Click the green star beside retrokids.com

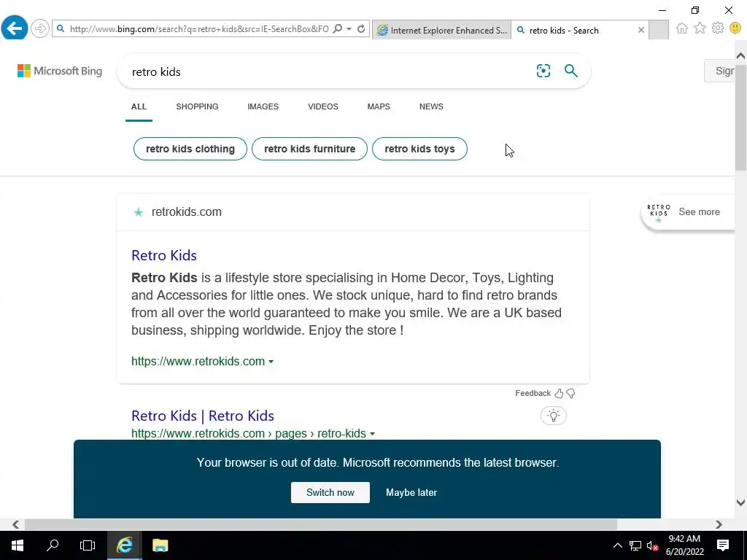pos(138,212)
